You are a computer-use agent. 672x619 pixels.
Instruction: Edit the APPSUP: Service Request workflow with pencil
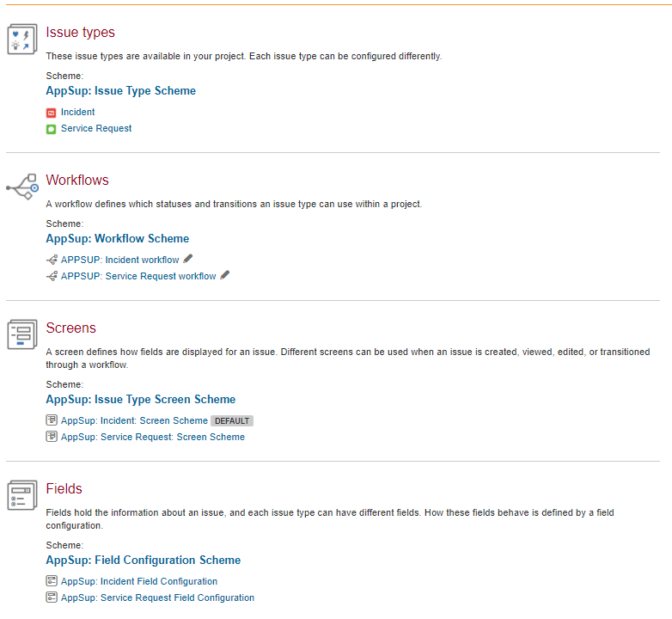pyautogui.click(x=225, y=275)
